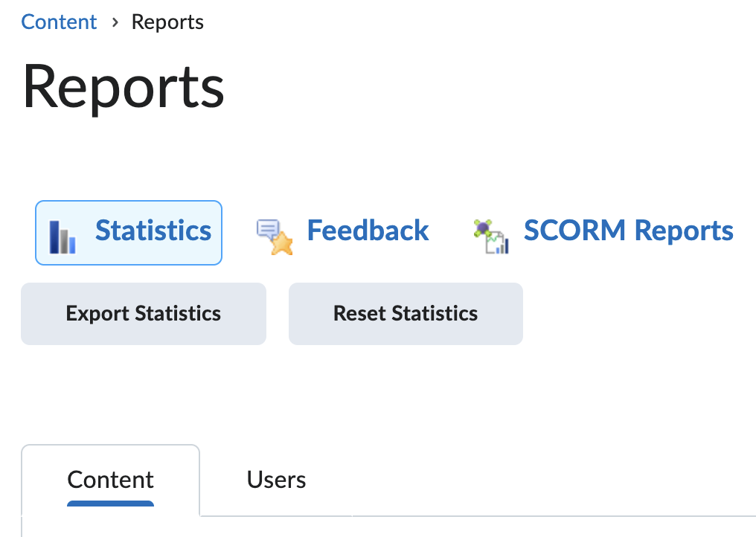This screenshot has height=537, width=756.
Task: Reset the content statistics
Action: (x=405, y=313)
